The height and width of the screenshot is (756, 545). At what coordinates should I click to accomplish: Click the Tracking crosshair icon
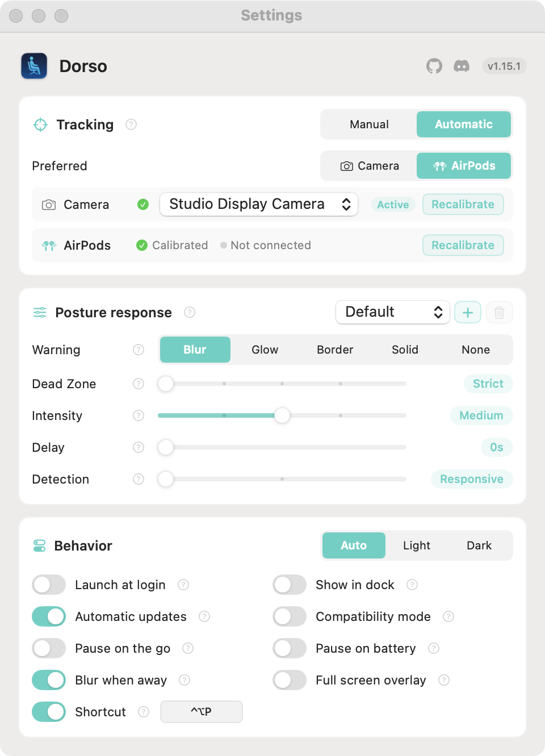[x=40, y=124]
